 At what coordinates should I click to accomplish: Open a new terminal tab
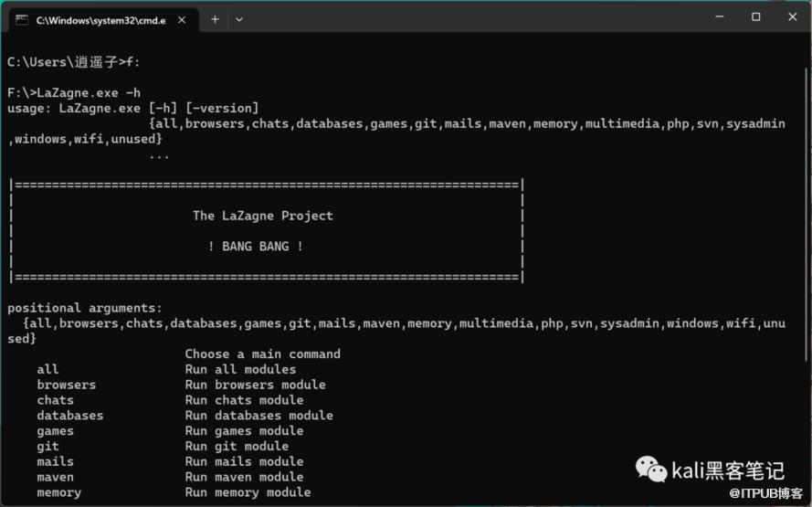[x=215, y=20]
